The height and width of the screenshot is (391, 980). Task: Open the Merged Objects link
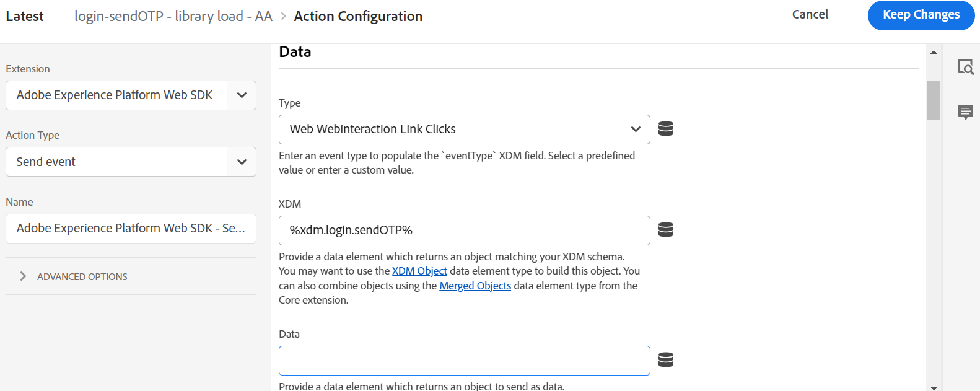tap(475, 286)
